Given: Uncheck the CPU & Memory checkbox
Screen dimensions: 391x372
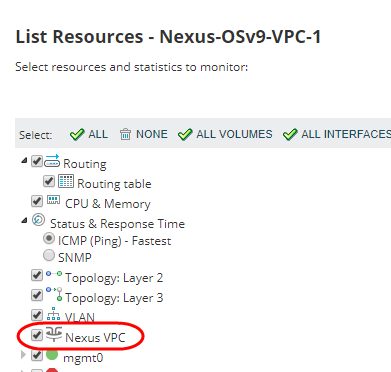Looking at the screenshot, I should click(37, 201).
